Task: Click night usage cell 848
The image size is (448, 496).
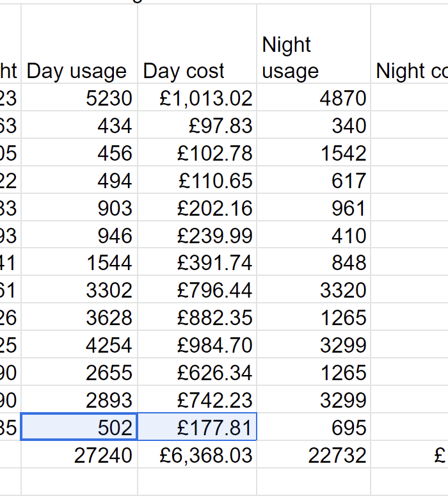Action: pyautogui.click(x=314, y=262)
